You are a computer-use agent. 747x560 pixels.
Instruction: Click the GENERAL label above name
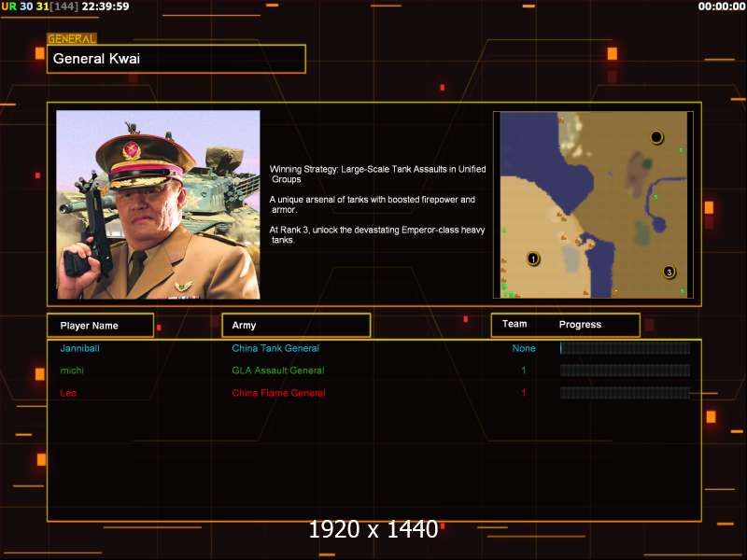72,38
